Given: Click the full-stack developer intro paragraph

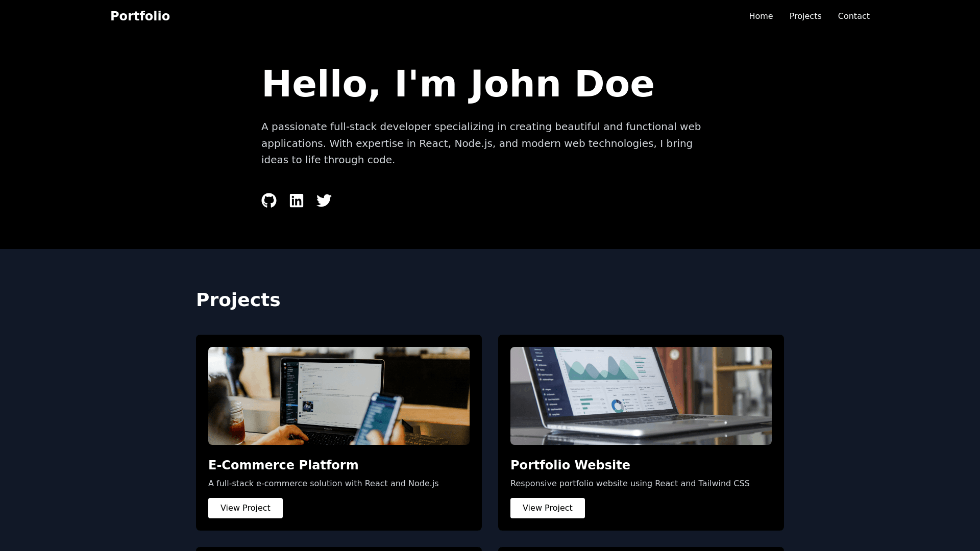Looking at the screenshot, I should pos(481,143).
